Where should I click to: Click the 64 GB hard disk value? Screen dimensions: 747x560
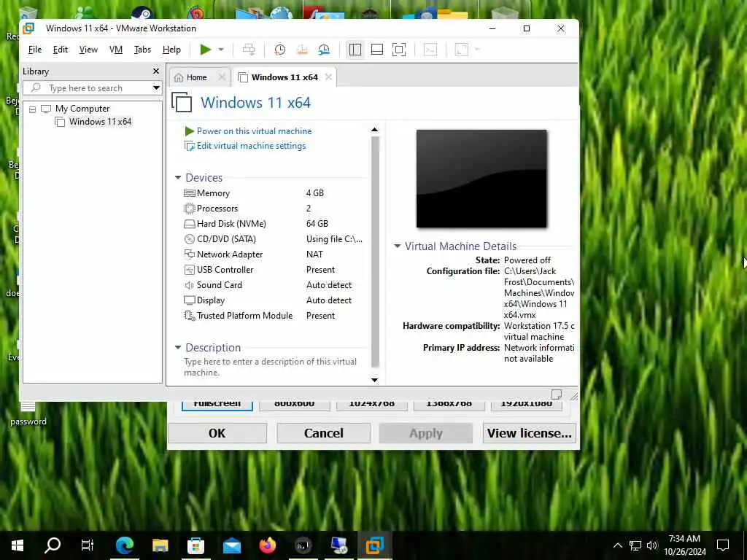tap(317, 223)
